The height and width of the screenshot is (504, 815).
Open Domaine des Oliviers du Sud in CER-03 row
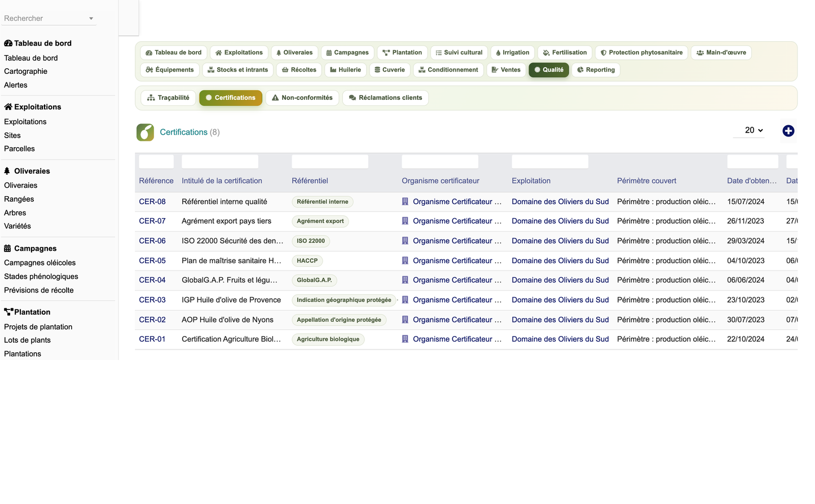click(x=560, y=300)
